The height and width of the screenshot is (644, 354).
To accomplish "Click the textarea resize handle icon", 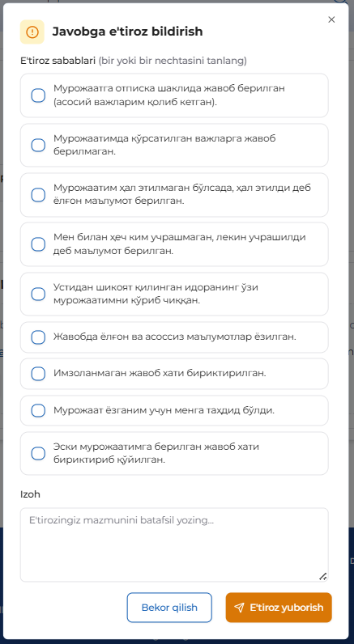I will 322,576.
